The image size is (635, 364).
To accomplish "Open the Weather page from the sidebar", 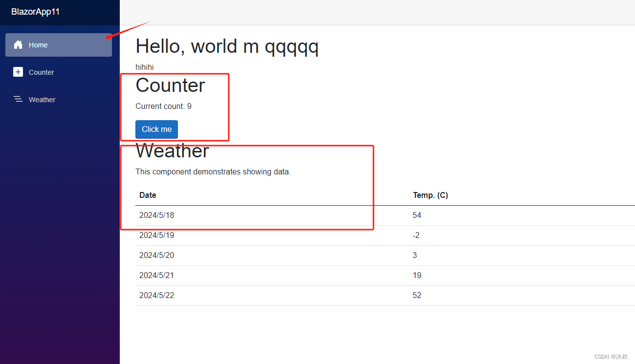I will click(x=42, y=99).
